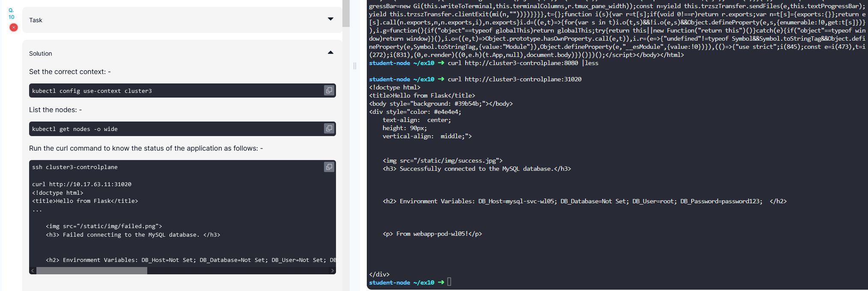Click the red incorrect-answer icon under Q. 10

[x=14, y=27]
